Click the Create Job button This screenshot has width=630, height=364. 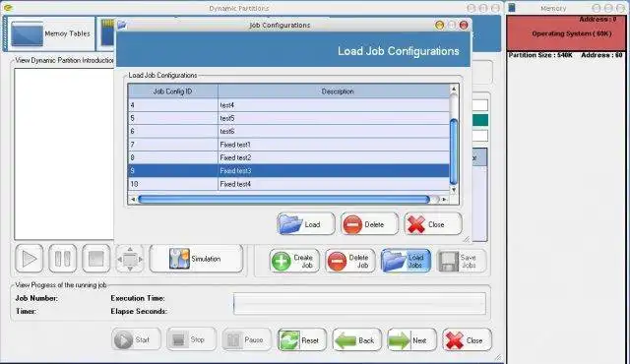pos(294,261)
